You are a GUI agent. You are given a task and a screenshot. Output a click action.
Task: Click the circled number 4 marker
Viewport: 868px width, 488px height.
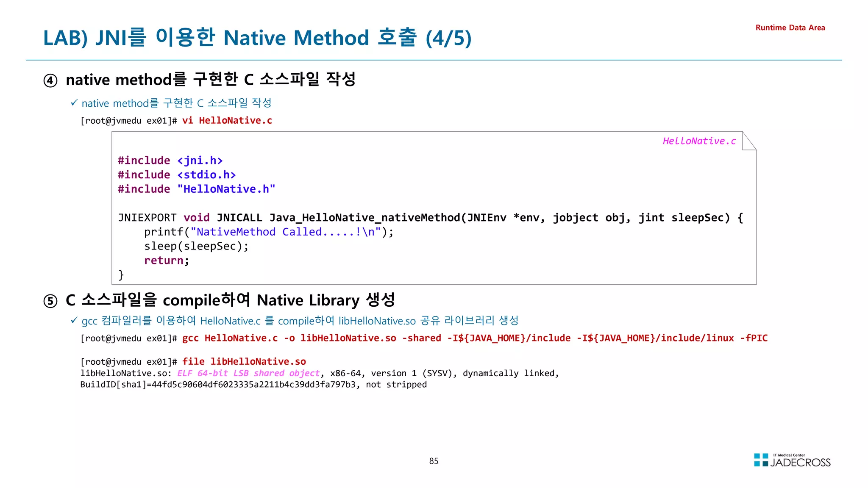[50, 80]
